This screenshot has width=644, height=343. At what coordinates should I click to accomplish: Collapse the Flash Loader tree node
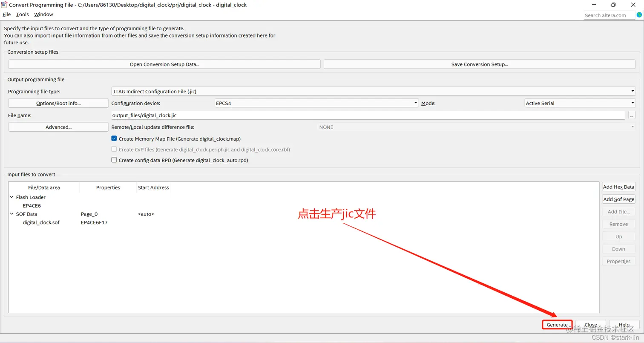[x=11, y=197]
